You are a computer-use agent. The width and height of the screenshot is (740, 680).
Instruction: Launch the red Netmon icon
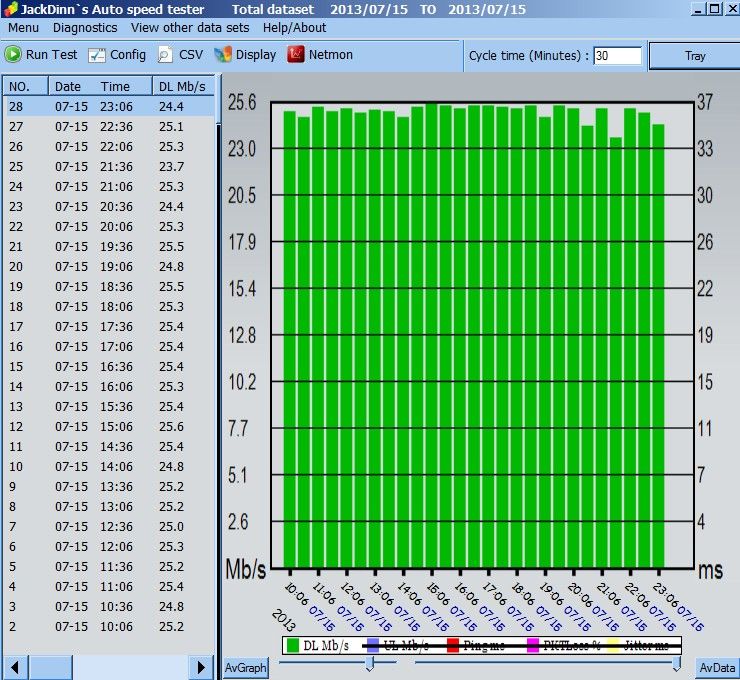295,54
